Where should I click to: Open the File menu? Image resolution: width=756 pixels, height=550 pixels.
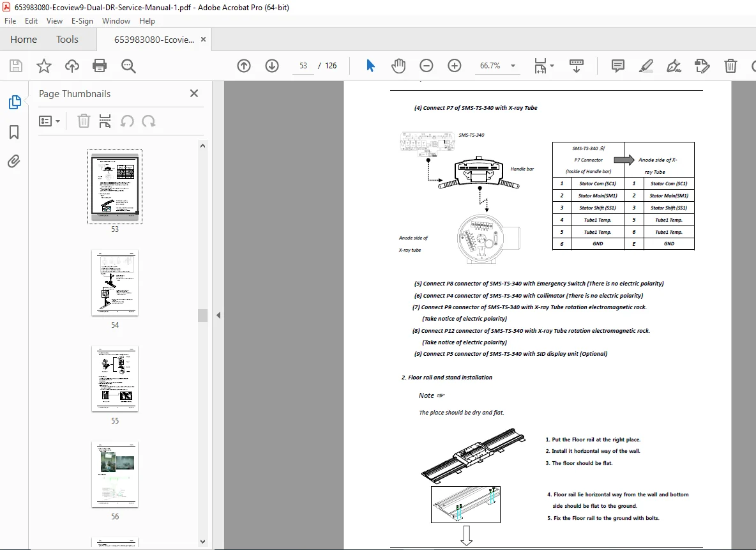click(10, 20)
